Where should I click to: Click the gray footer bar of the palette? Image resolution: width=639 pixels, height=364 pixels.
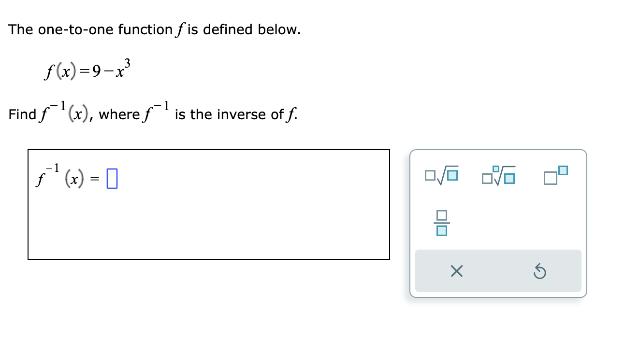(x=498, y=271)
